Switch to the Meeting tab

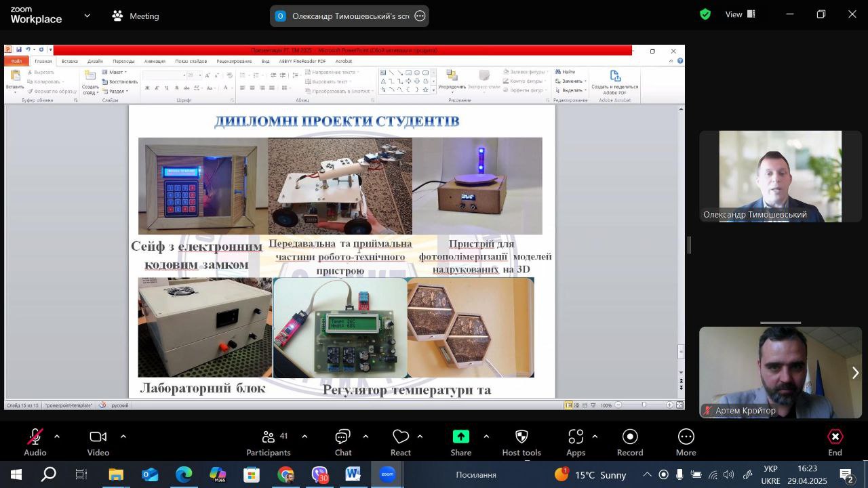coord(136,16)
